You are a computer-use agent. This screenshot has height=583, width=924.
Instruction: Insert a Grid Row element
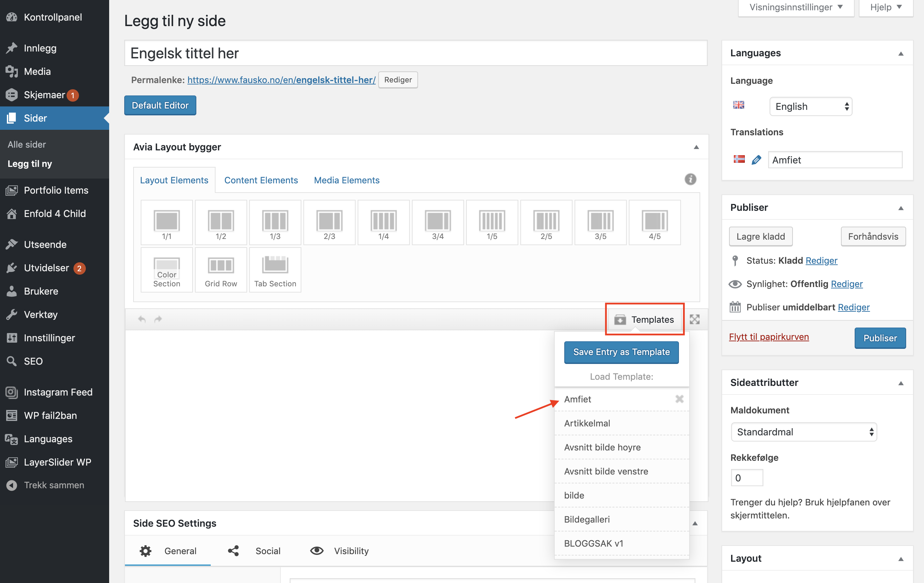[x=221, y=270]
